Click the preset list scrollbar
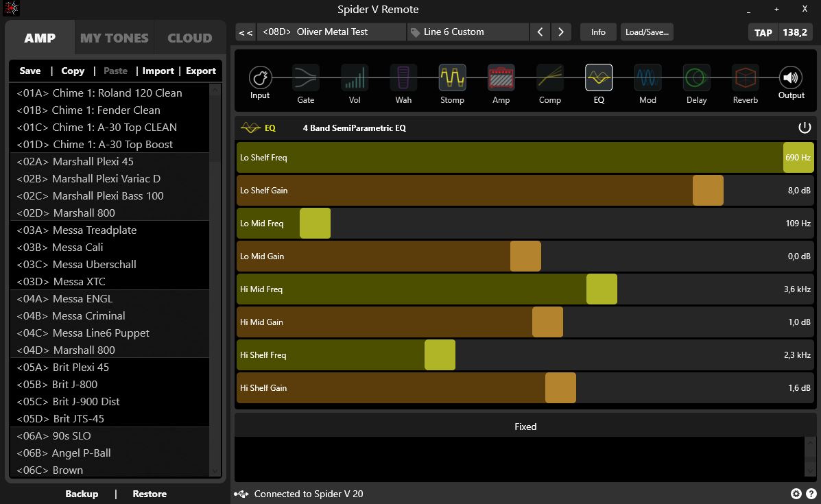This screenshot has width=821, height=504. point(215,280)
